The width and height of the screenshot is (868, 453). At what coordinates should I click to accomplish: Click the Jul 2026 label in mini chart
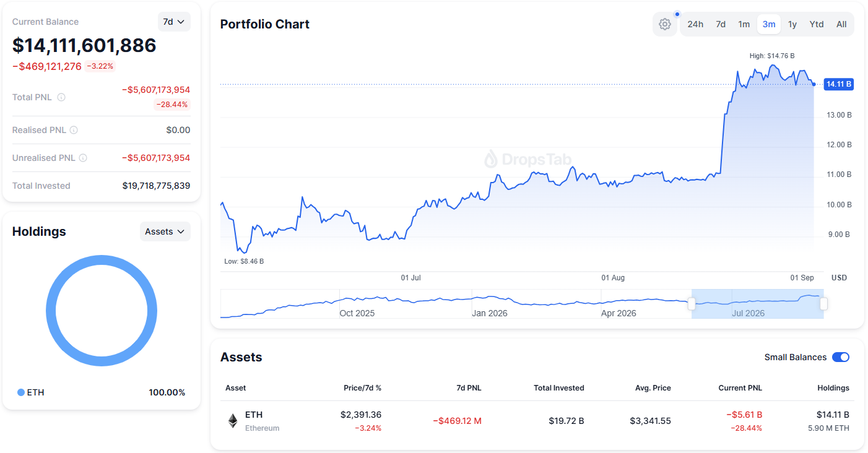pyautogui.click(x=749, y=313)
